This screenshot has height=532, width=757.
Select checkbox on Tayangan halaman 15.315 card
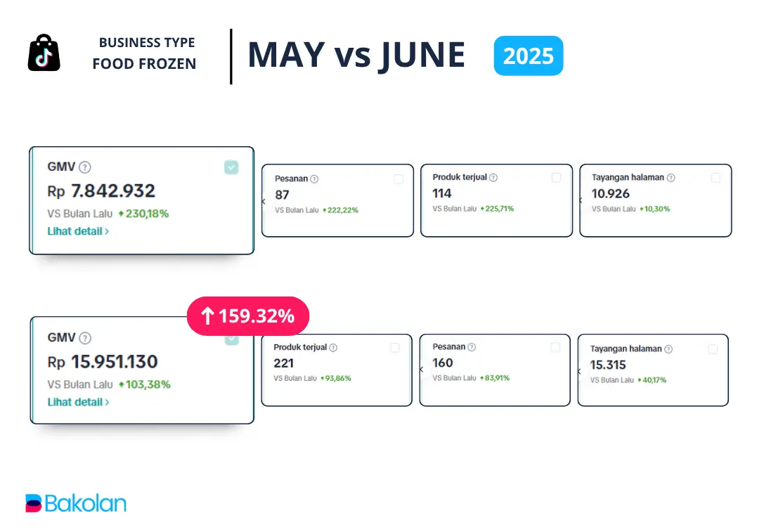tap(713, 349)
